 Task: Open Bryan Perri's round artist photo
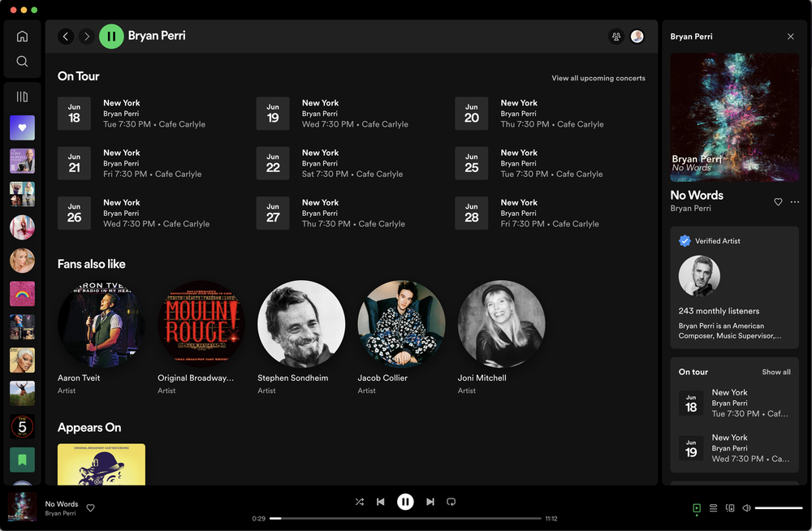click(699, 275)
